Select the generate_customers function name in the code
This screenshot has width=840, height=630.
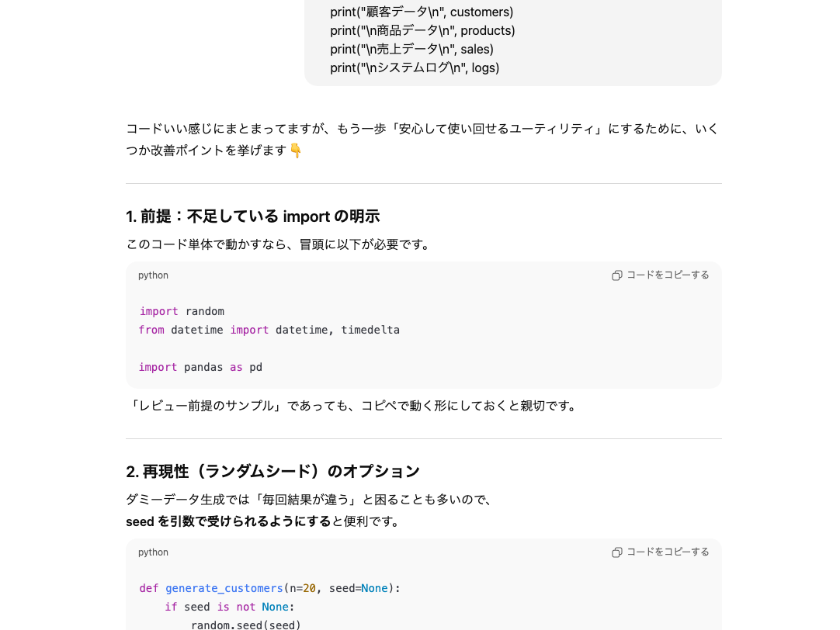coord(224,588)
